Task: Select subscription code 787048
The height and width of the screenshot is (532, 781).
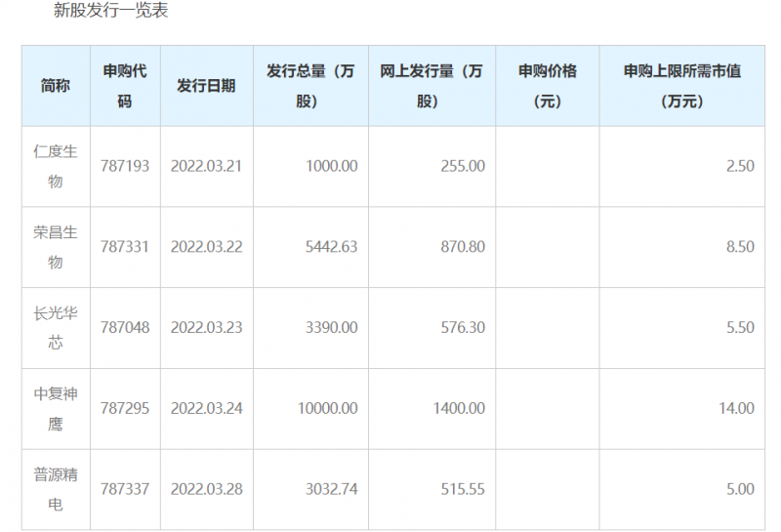Action: [125, 327]
